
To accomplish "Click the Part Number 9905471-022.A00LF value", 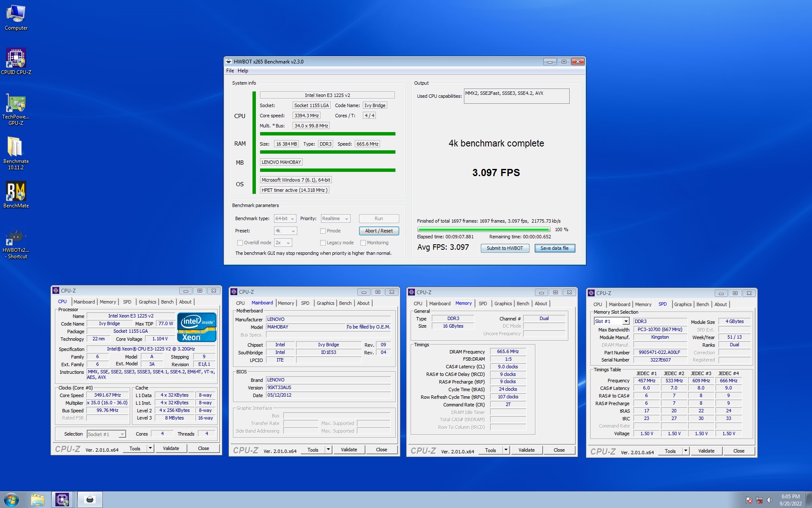I will [x=659, y=353].
